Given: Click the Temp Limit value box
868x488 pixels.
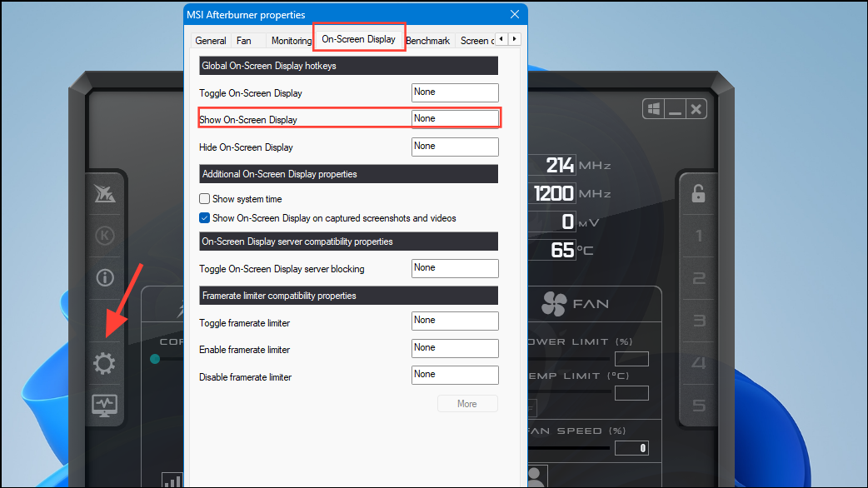Looking at the screenshot, I should pos(631,393).
